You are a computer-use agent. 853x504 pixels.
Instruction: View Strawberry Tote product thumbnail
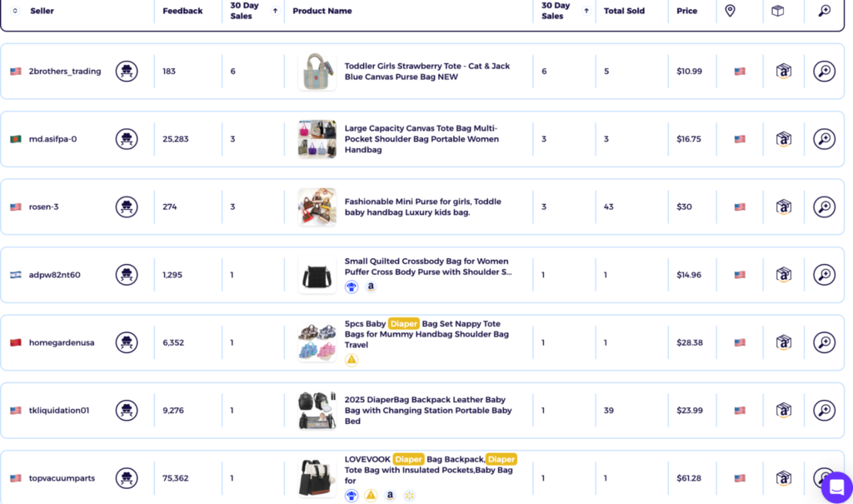pos(317,72)
